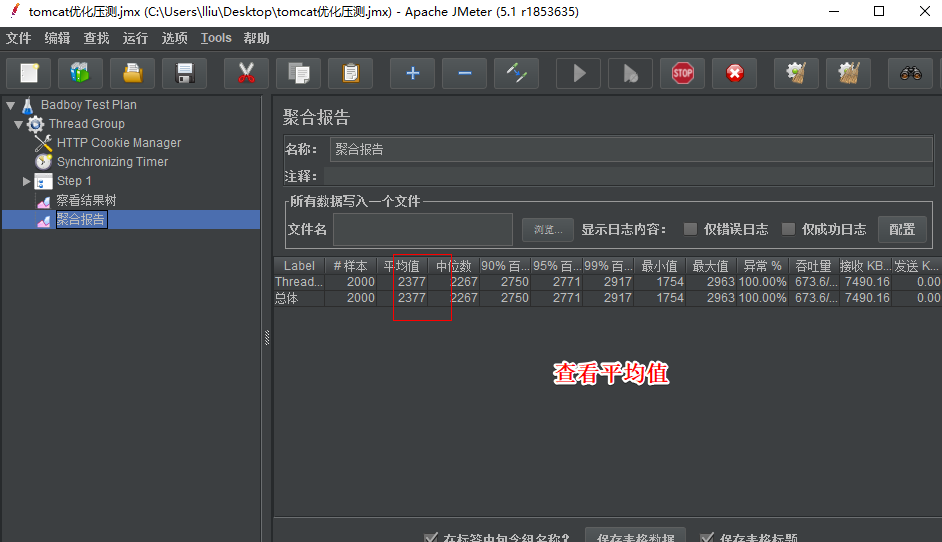Sort by the 最小值 column header
Image resolution: width=942 pixels, height=542 pixels.
(660, 266)
